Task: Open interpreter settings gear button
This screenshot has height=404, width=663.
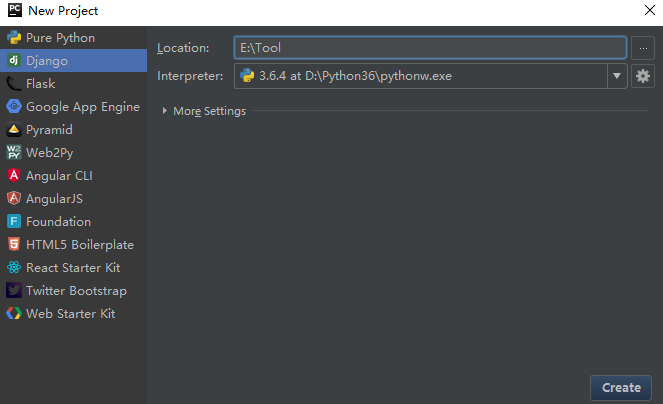Action: coord(642,76)
